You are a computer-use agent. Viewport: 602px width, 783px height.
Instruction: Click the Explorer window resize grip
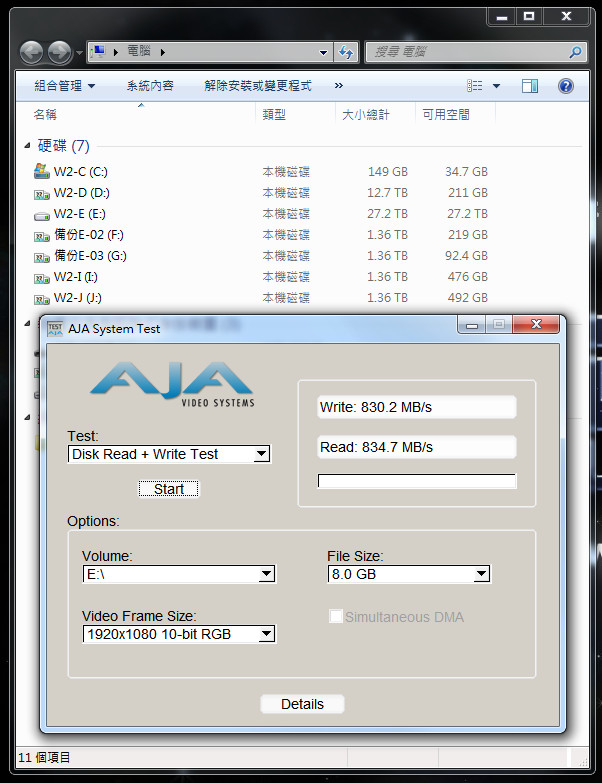click(x=583, y=763)
